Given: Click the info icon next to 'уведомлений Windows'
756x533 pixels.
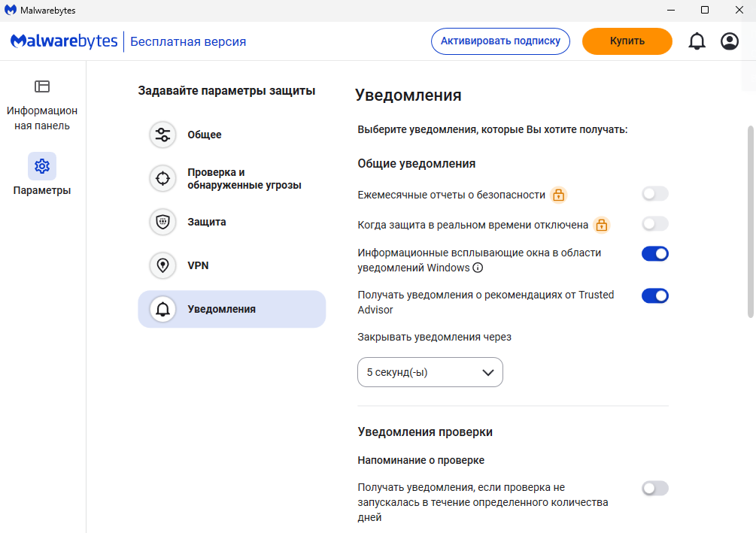Looking at the screenshot, I should [478, 268].
